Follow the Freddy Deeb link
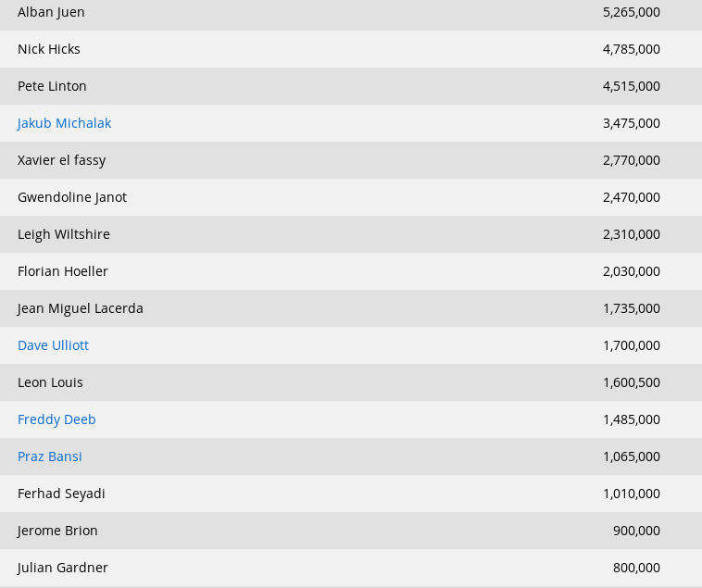702x588 pixels. coord(56,419)
